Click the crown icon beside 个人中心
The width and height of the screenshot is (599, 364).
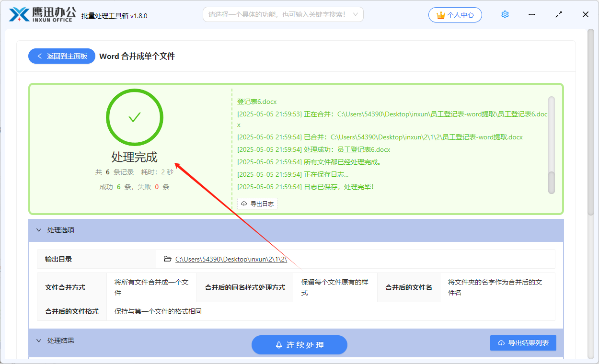point(441,15)
